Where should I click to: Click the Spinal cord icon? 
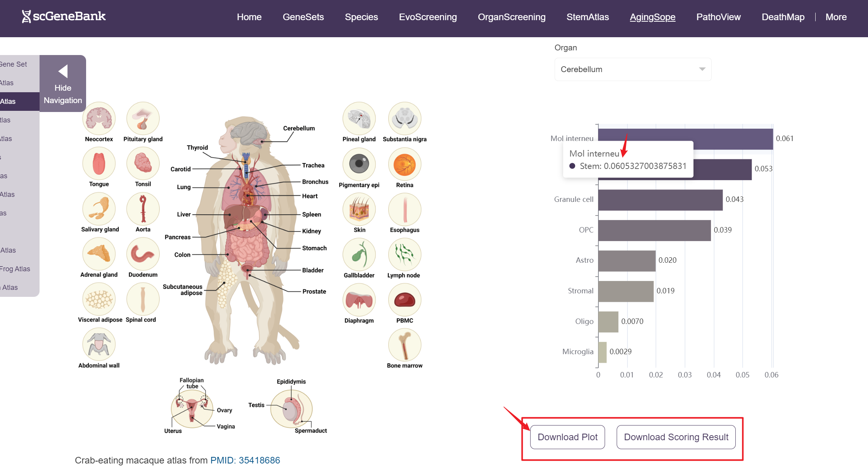click(143, 299)
